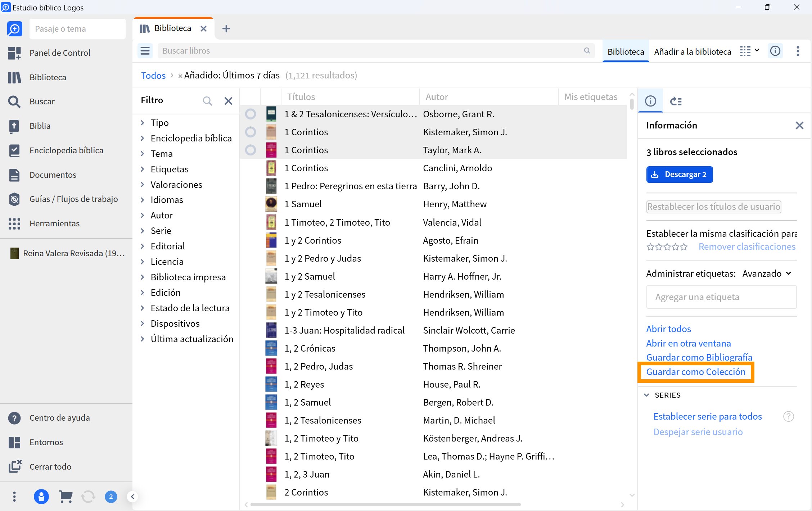Viewport: 812px width, 511px height.
Task: Search within Filtro using magnifier icon
Action: pyautogui.click(x=207, y=101)
